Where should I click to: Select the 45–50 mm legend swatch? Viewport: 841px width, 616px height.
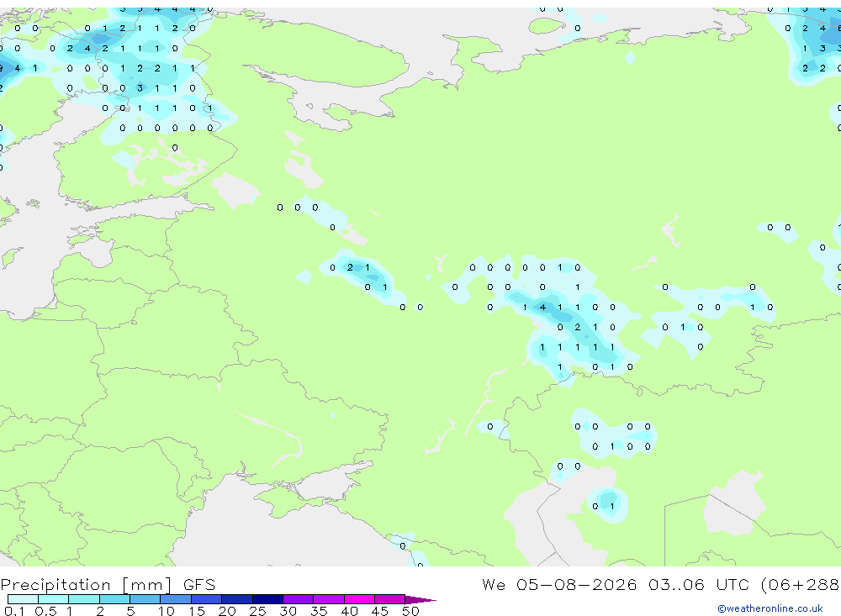[389, 599]
